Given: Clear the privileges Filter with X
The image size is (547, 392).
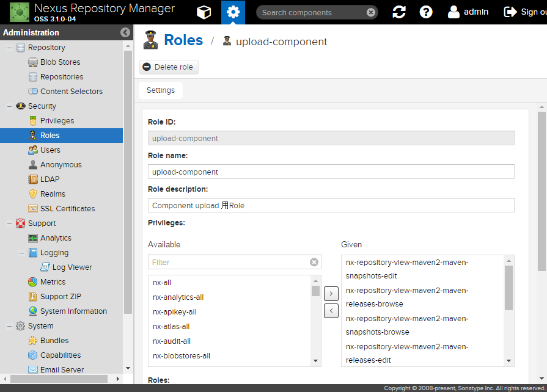Looking at the screenshot, I should [314, 262].
